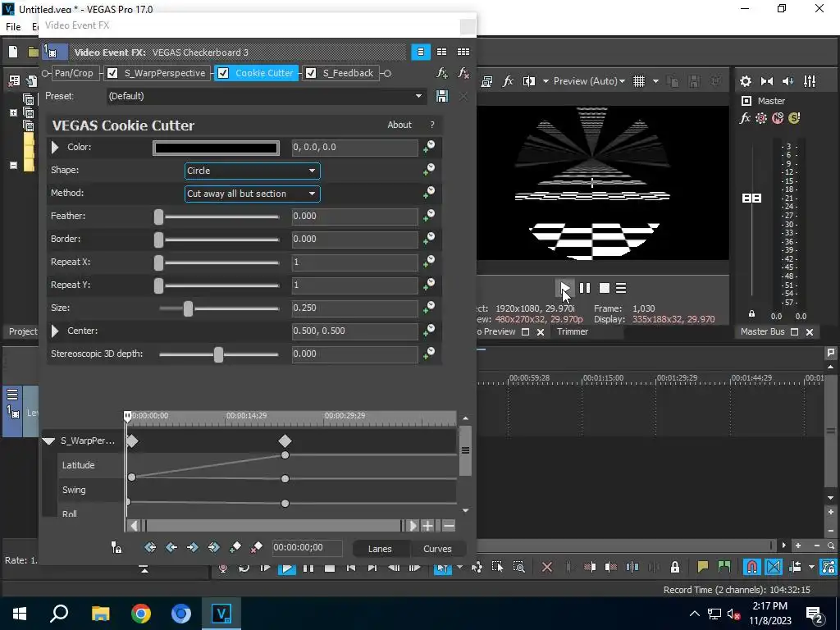Open the Shape dropdown showing Circle
Viewport: 840px width, 630px height.
(x=253, y=171)
